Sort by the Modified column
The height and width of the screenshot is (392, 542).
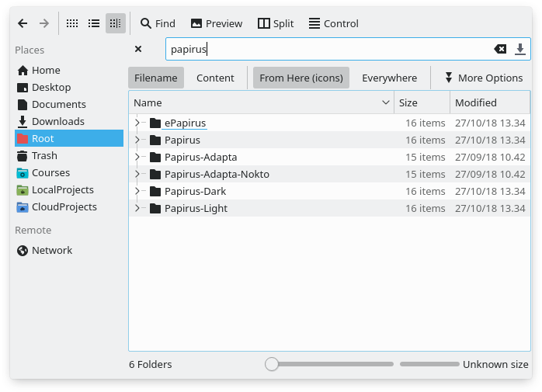490,102
